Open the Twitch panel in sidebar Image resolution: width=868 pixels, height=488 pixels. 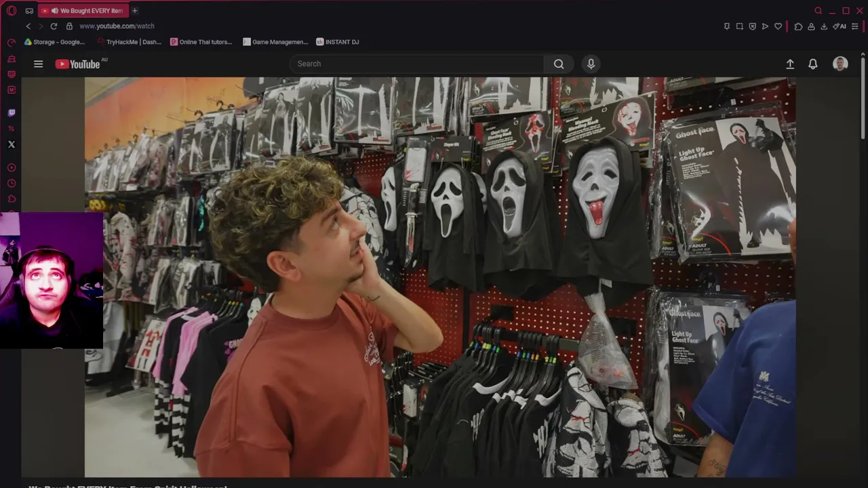(12, 113)
